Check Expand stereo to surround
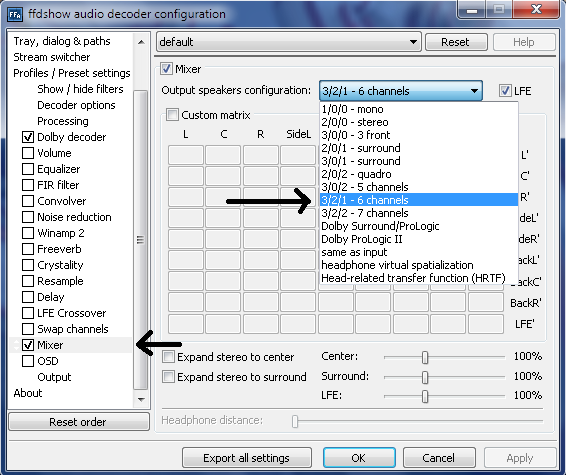This screenshot has height=475, width=566. pos(168,376)
